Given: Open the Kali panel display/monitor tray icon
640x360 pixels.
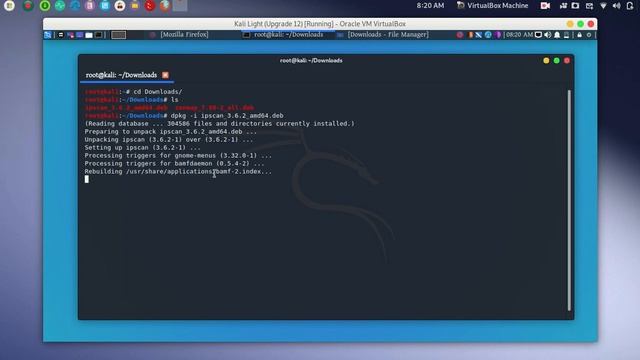Looking at the screenshot, I should pyautogui.click(x=538, y=35).
